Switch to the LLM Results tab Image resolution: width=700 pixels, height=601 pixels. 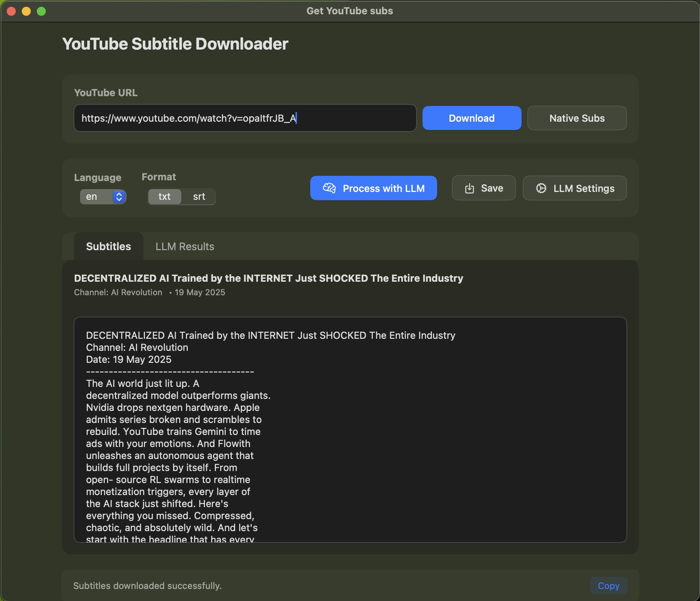pyautogui.click(x=184, y=246)
